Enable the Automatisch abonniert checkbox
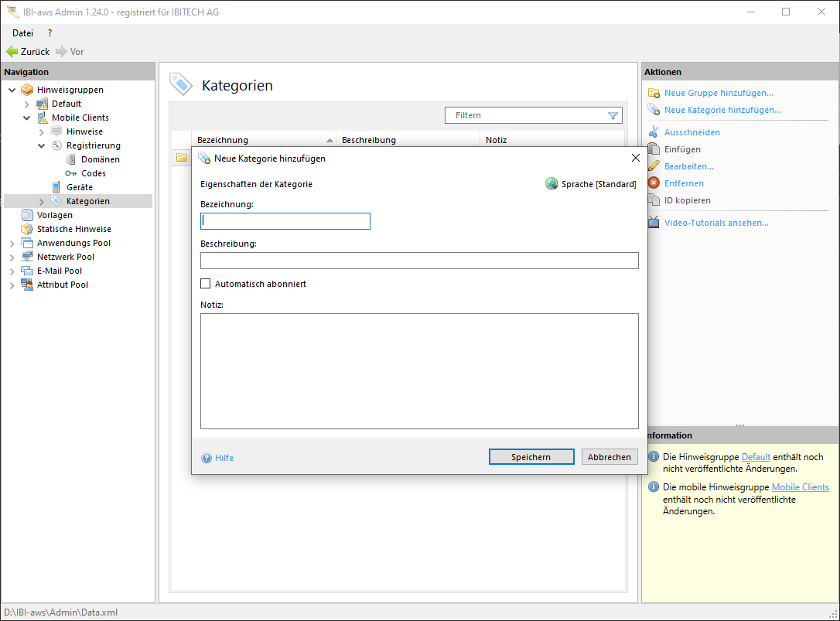The height and width of the screenshot is (621, 840). pos(206,284)
